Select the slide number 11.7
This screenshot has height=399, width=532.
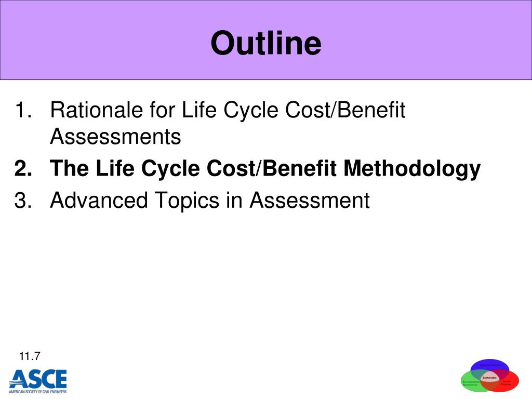(30, 356)
